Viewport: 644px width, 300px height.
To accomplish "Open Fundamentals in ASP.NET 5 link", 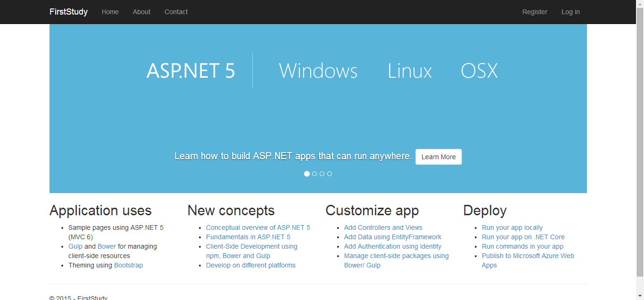I will point(248,237).
